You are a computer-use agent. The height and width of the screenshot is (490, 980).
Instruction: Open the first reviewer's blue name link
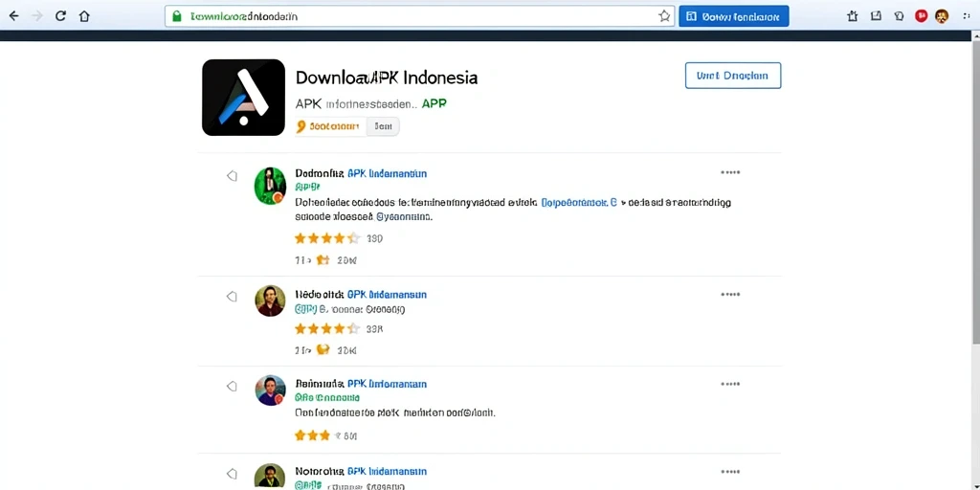coord(387,173)
